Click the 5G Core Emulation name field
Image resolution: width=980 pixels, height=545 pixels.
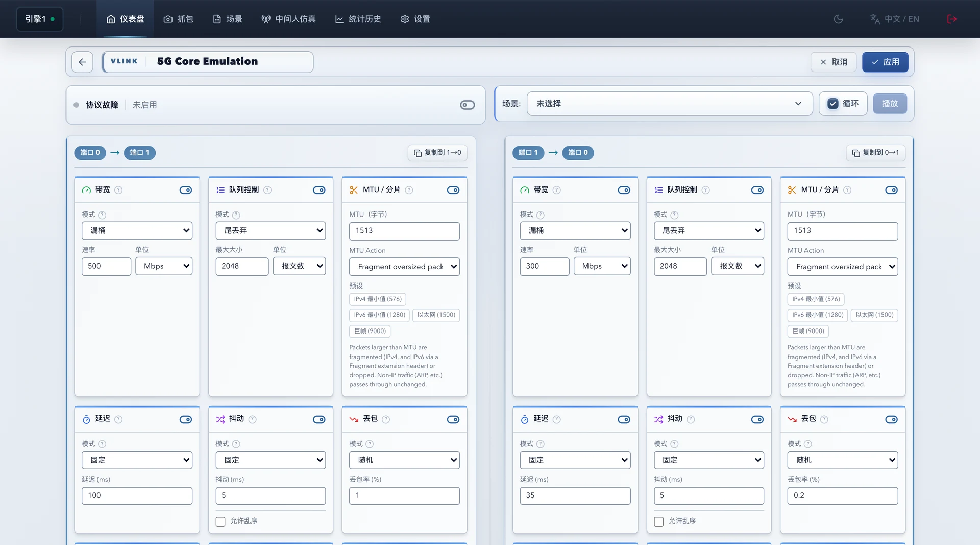[208, 62]
